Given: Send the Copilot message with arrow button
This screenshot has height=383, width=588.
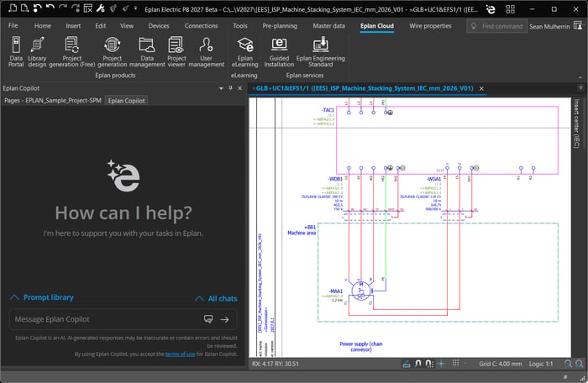Looking at the screenshot, I should tap(224, 320).
